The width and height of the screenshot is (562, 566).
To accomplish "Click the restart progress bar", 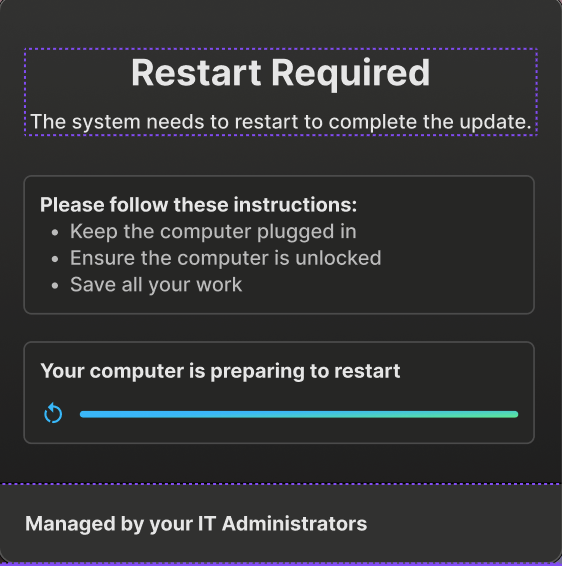I will pos(299,414).
